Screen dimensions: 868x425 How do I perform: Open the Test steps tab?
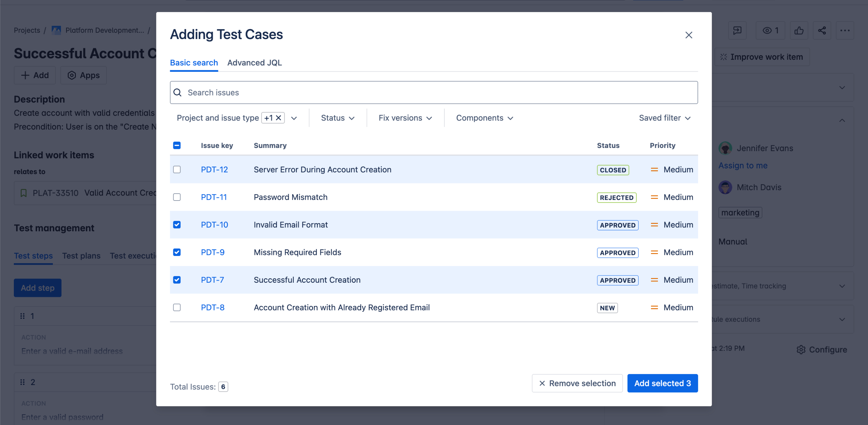click(x=33, y=256)
